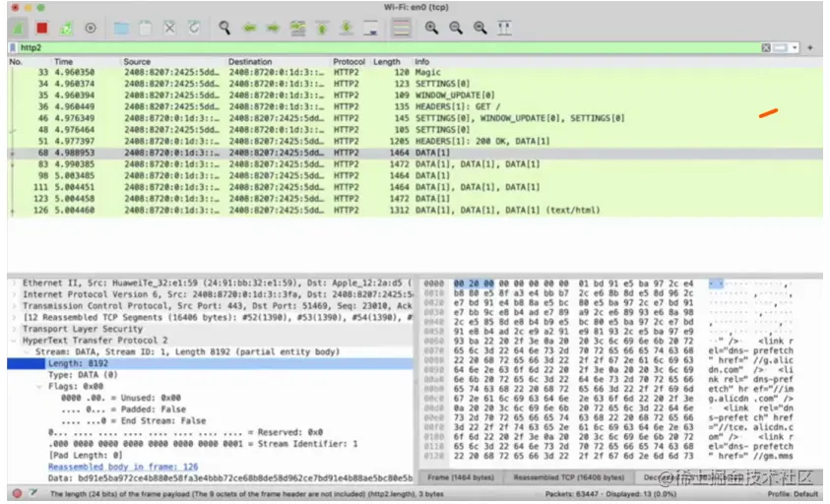Go to a specified packet
830x504 pixels.
(x=298, y=29)
